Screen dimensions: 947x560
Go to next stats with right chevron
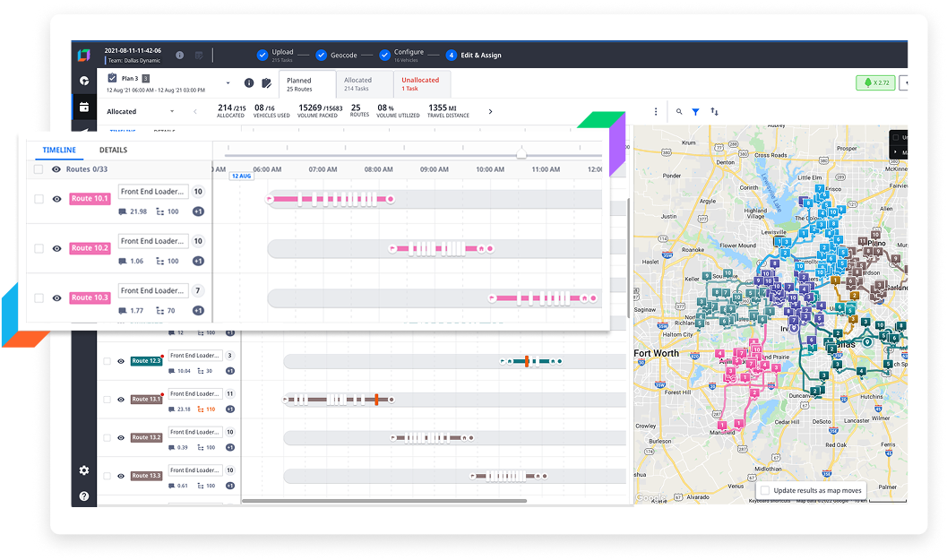(490, 112)
